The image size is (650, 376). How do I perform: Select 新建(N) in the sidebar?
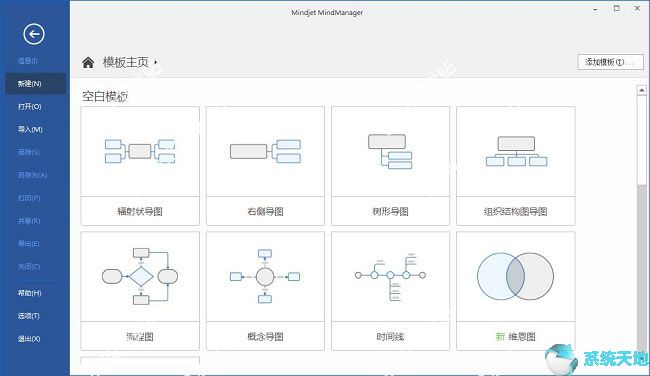[x=36, y=84]
